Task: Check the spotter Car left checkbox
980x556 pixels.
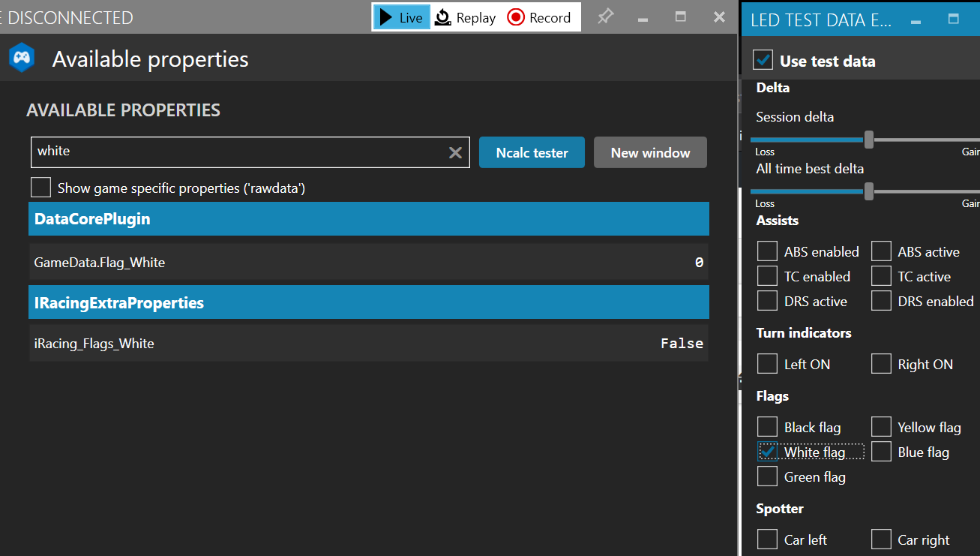Action: [767, 539]
